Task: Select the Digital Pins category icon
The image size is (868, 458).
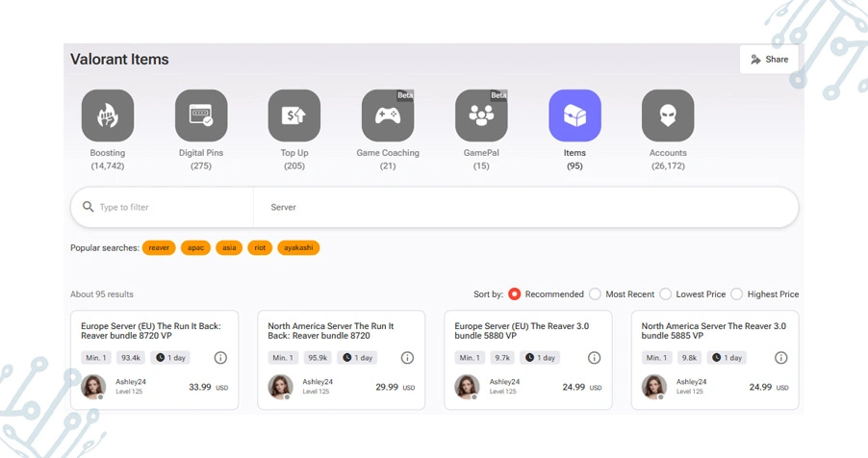Action: tap(201, 116)
